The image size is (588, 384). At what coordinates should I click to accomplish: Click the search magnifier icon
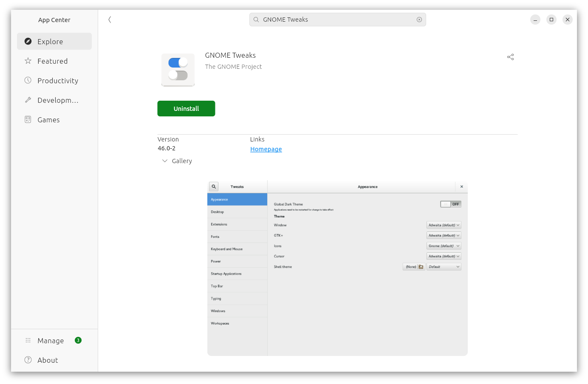coord(256,20)
